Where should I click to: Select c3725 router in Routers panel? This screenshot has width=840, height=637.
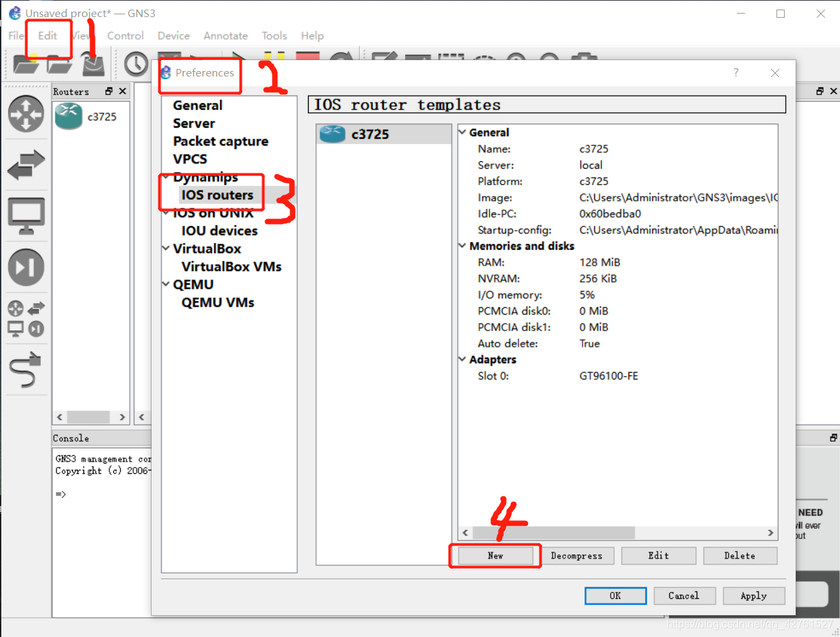[x=86, y=117]
